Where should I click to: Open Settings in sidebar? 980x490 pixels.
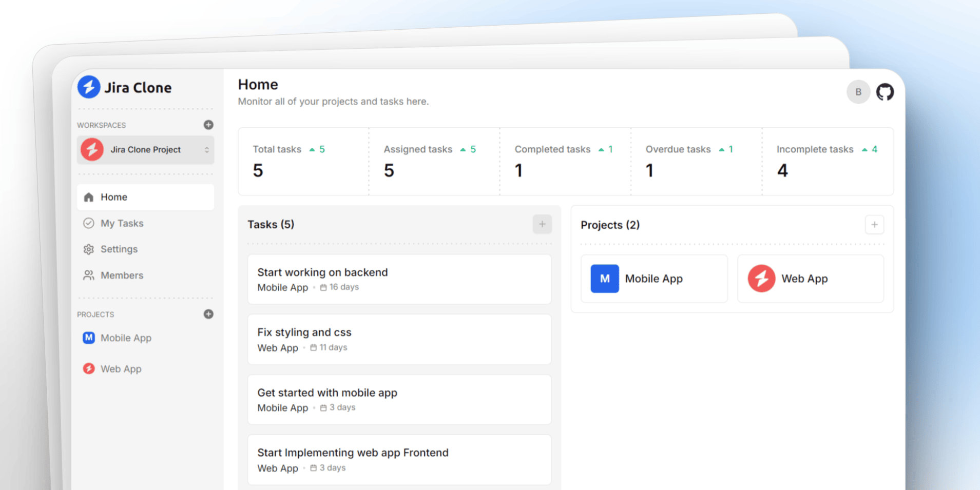146,249
